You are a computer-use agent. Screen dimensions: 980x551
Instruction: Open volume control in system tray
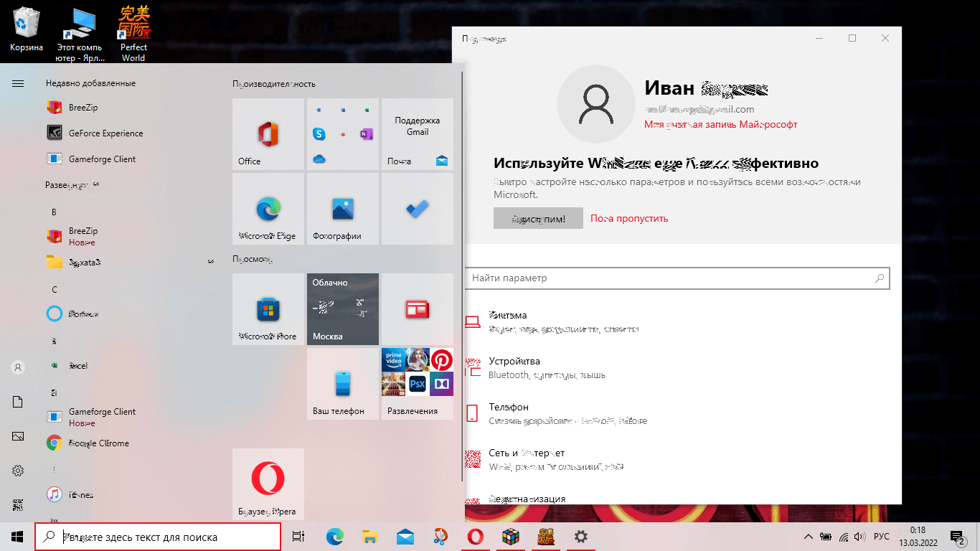[860, 537]
